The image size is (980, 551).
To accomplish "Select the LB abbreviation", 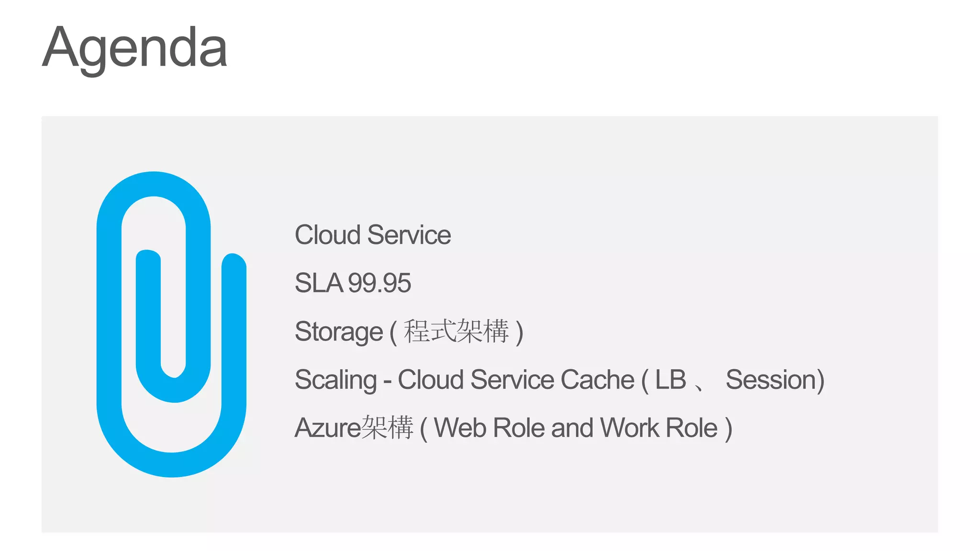I will (x=670, y=380).
